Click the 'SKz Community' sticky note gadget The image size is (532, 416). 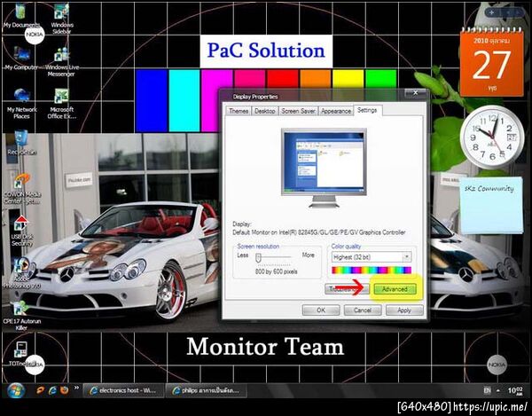pos(491,205)
